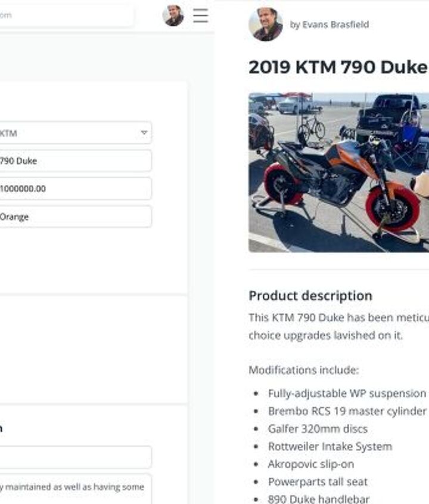The height and width of the screenshot is (504, 429).
Task: Click the description text area mentioning maintained
Action: [x=74, y=488]
